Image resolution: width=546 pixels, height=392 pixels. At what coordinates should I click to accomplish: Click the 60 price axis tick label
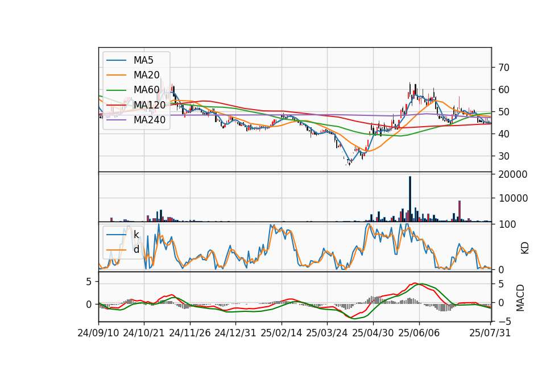coord(504,90)
